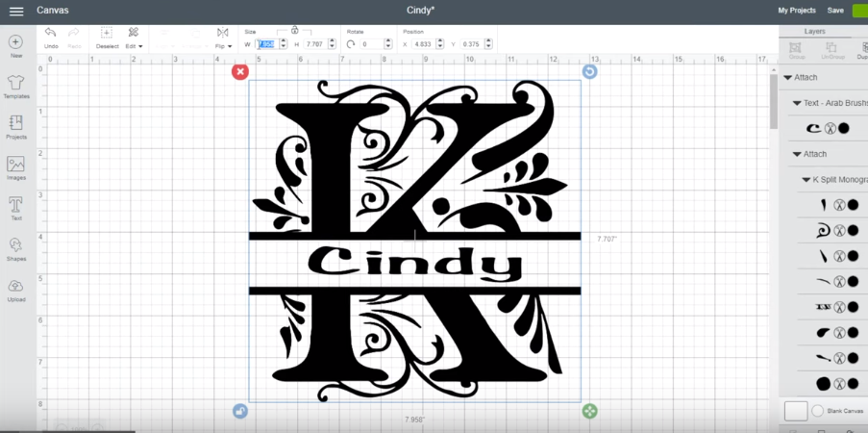Toggle the blue unlock handle on selection
The height and width of the screenshot is (433, 868).
coord(239,411)
